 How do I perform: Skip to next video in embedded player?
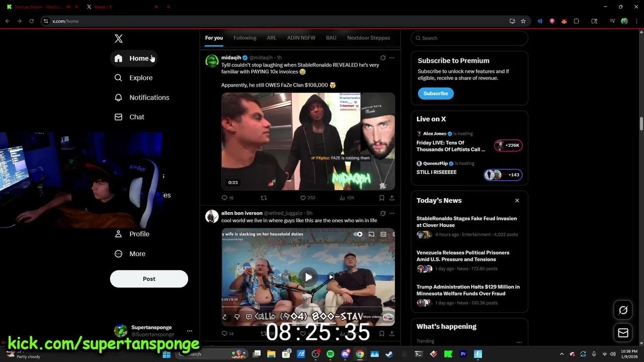(x=331, y=277)
